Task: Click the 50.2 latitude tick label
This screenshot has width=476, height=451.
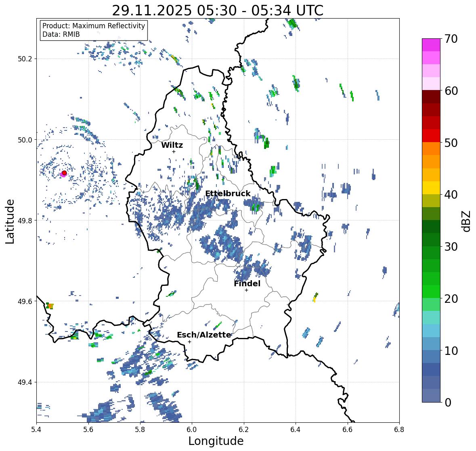Action: (x=25, y=59)
